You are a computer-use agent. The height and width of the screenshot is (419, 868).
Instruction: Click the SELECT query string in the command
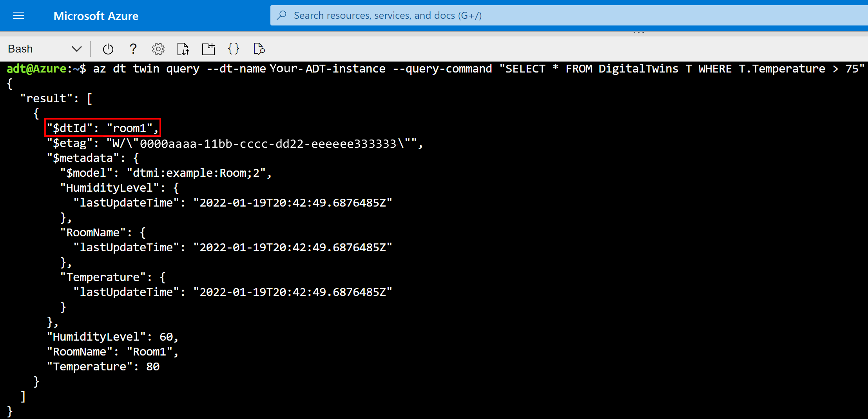coord(682,69)
